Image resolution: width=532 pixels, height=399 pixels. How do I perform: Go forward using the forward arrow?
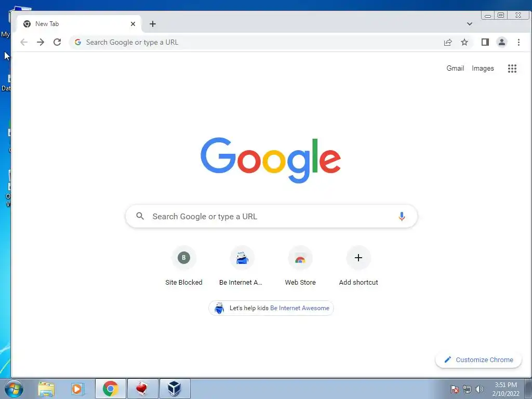tap(41, 42)
